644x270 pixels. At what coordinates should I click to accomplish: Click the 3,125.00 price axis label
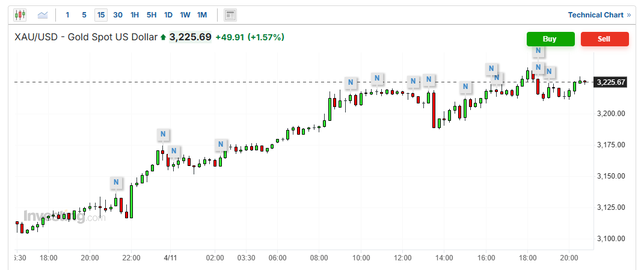pos(611,207)
